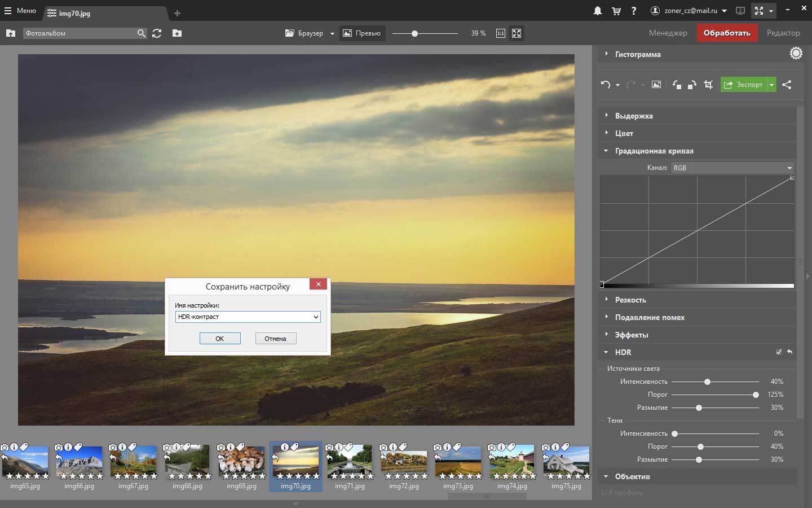Toggle the HDR section checkbox
812x508 pixels.
pyautogui.click(x=778, y=352)
